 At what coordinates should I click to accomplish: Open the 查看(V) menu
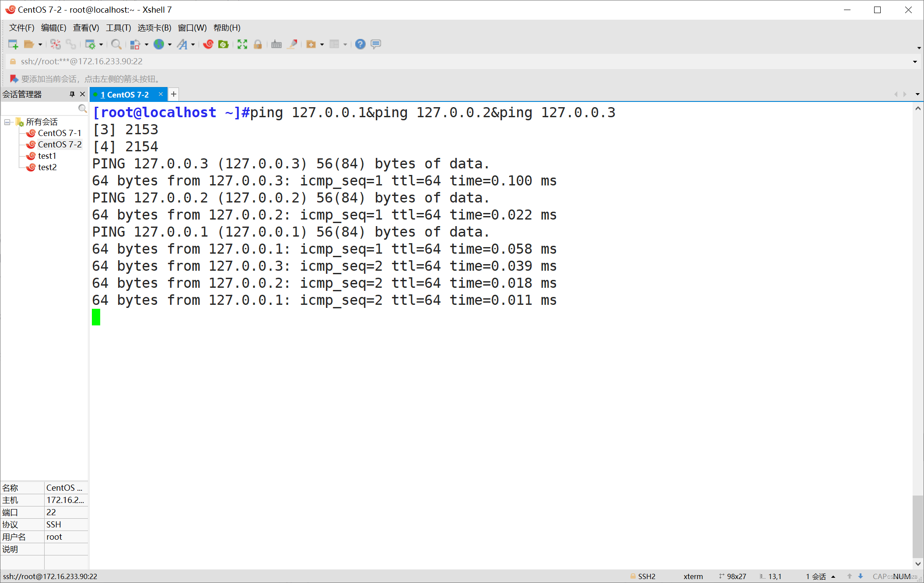86,28
